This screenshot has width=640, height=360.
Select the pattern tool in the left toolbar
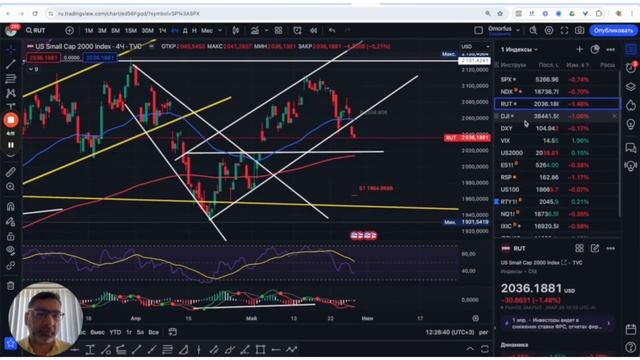pos(11,93)
